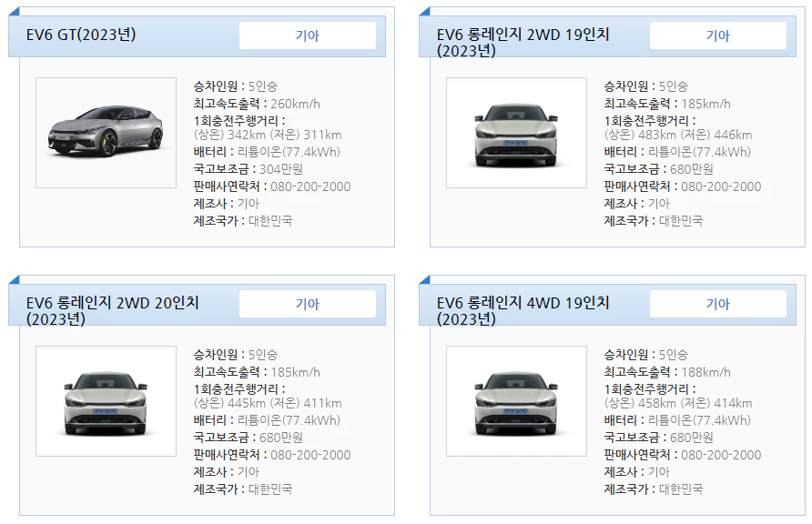Click the (상온) 342km (저온) 311km range text
The image size is (812, 524).
(x=268, y=135)
